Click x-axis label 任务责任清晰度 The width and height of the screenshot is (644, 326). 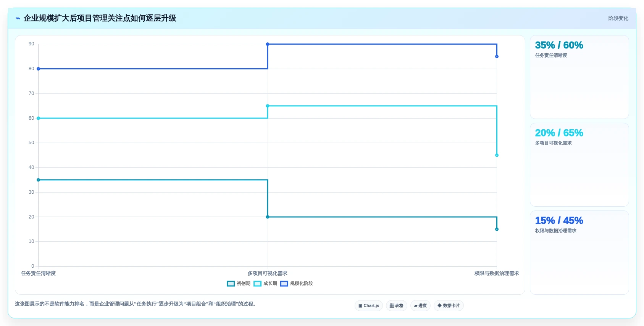(x=38, y=273)
